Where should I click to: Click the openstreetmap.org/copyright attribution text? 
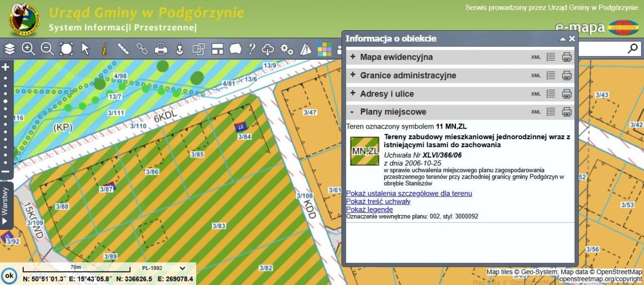click(x=601, y=279)
